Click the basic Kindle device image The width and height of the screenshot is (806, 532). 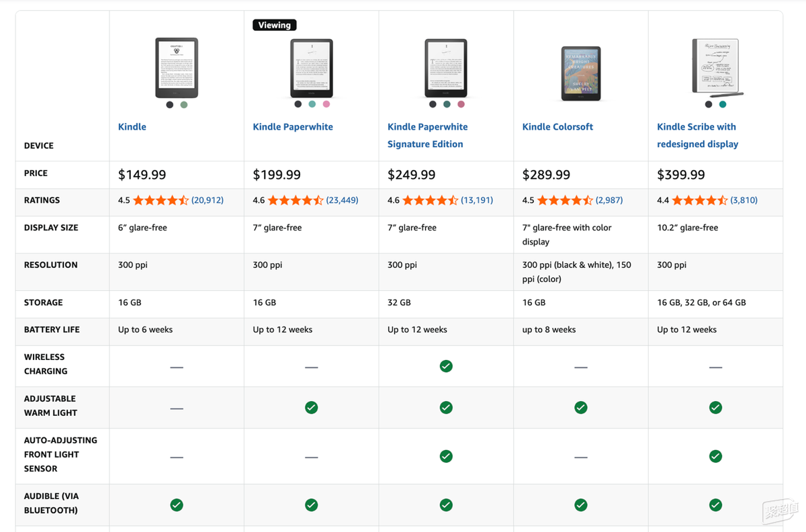(x=177, y=68)
